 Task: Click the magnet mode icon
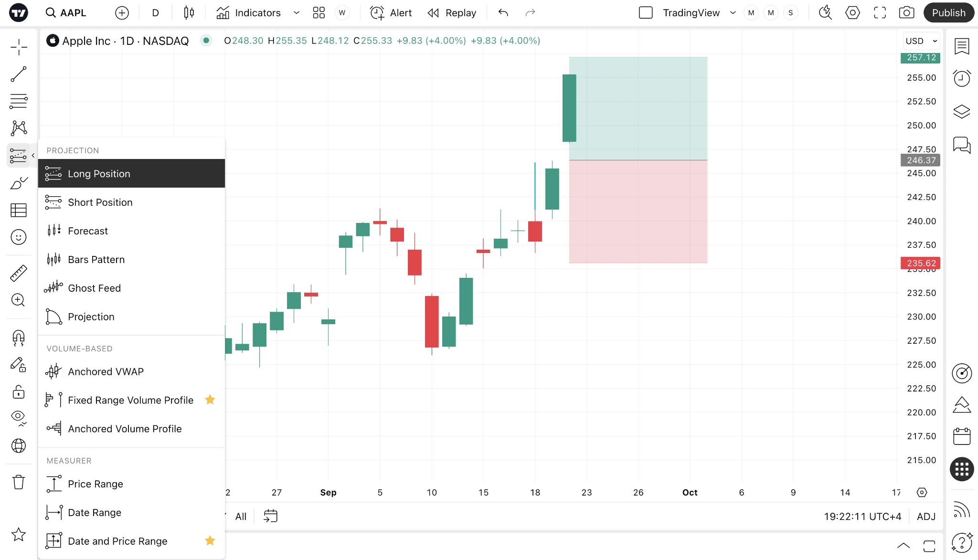[19, 338]
